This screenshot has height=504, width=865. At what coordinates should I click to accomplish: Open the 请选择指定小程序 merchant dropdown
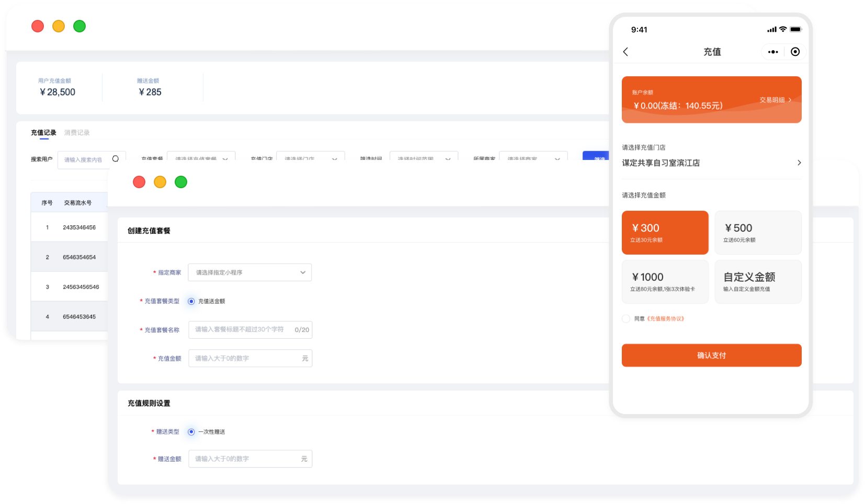(x=249, y=272)
